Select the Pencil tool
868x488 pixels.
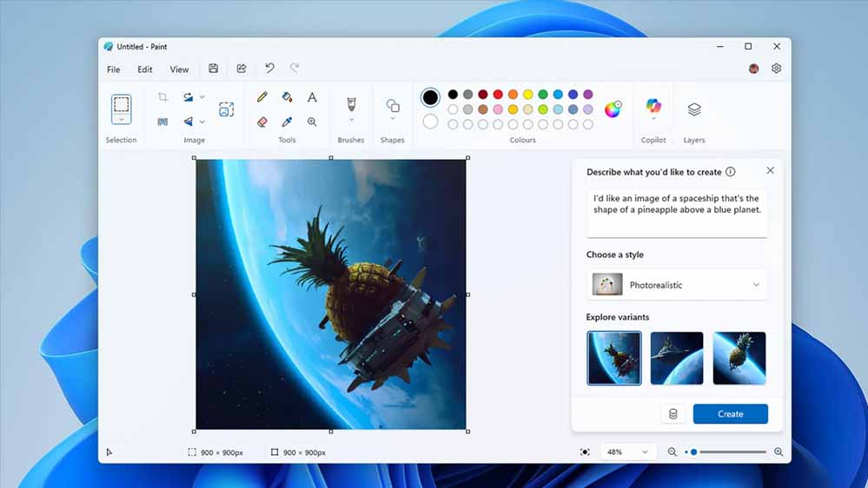tap(262, 97)
